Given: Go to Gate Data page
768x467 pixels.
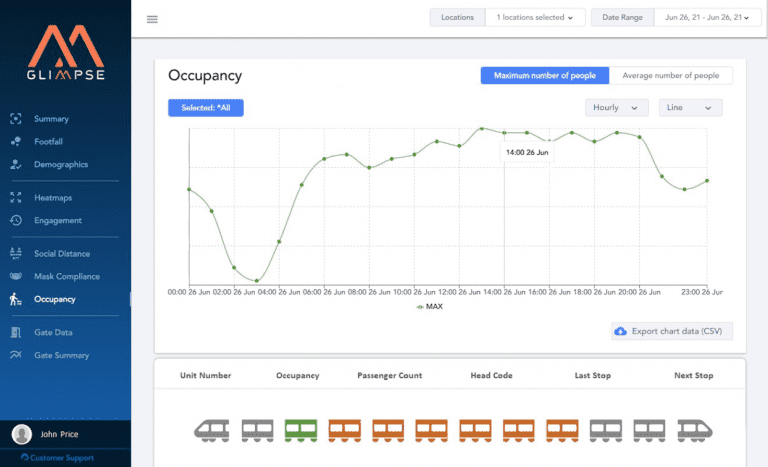Looking at the screenshot, I should pyautogui.click(x=53, y=333).
